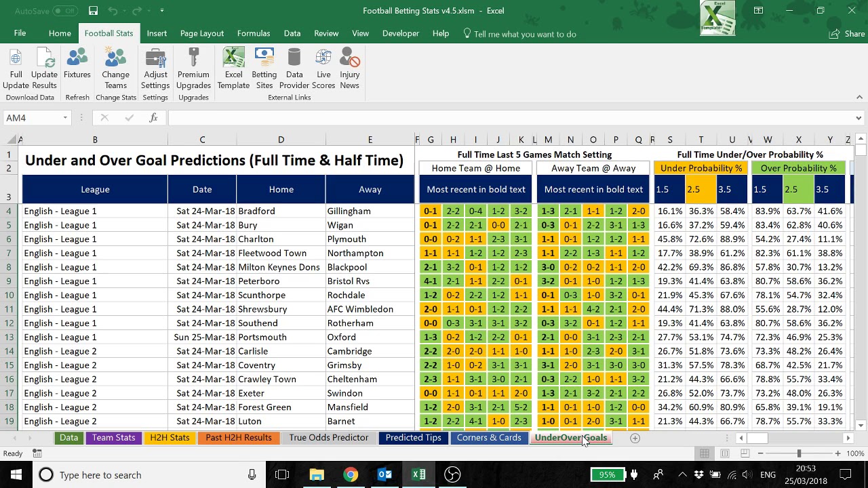The width and height of the screenshot is (868, 488).
Task: Open the Quick Access Toolbar customize dropdown
Action: (x=161, y=11)
